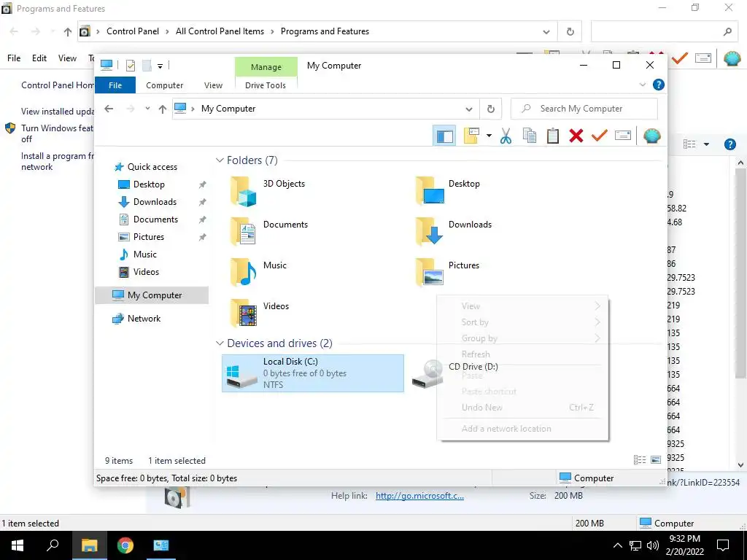Refresh the Programs and Features address bar
Image resolution: width=747 pixels, height=560 pixels.
coord(570,32)
